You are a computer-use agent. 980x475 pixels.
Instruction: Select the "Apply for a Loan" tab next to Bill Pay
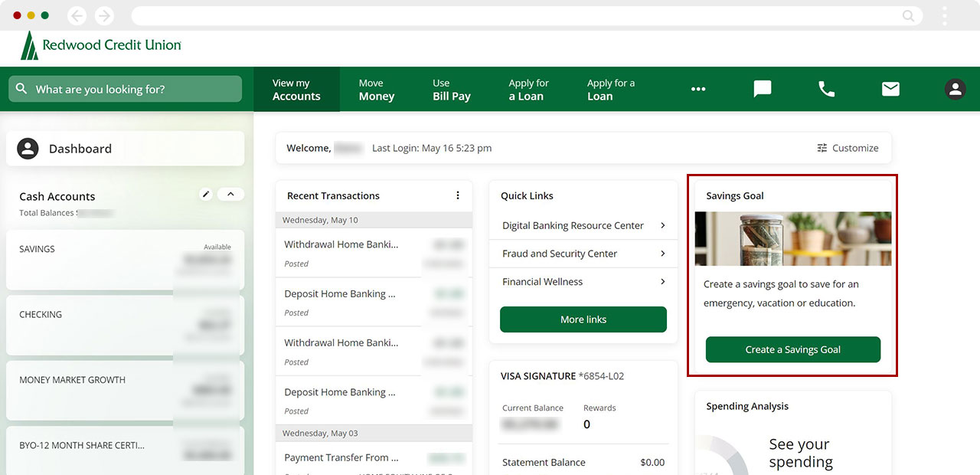pos(529,90)
